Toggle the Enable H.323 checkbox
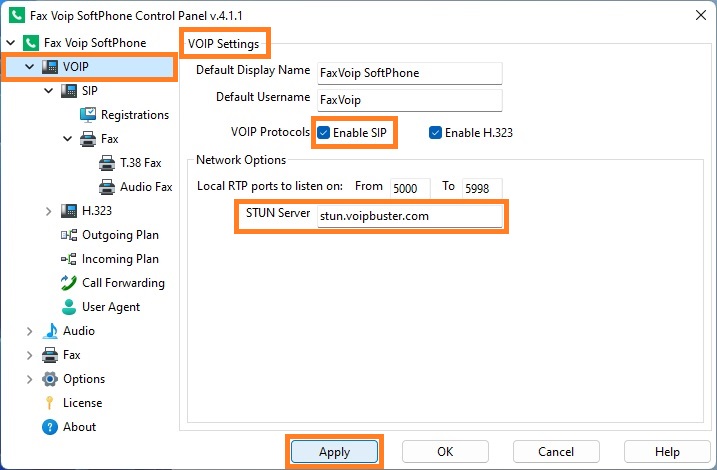717x470 pixels. click(x=435, y=133)
